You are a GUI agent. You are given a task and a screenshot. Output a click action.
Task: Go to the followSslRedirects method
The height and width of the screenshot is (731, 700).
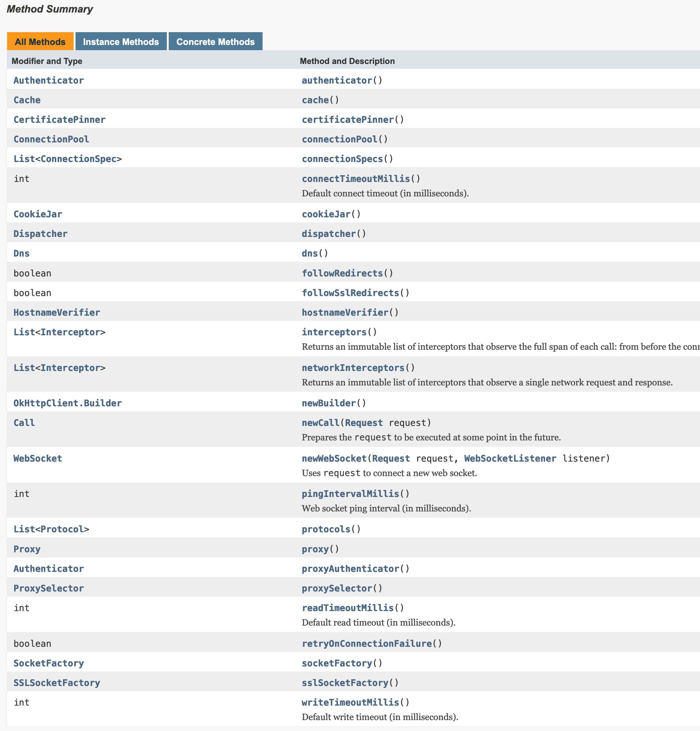click(x=350, y=293)
